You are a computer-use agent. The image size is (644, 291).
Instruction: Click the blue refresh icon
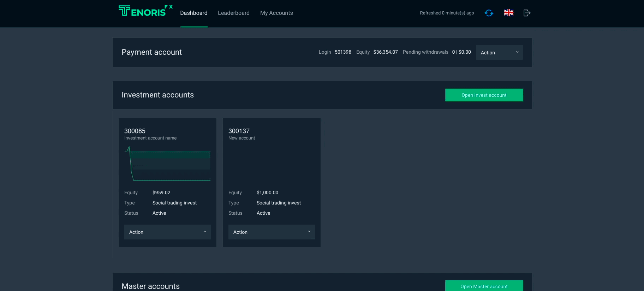click(x=489, y=13)
